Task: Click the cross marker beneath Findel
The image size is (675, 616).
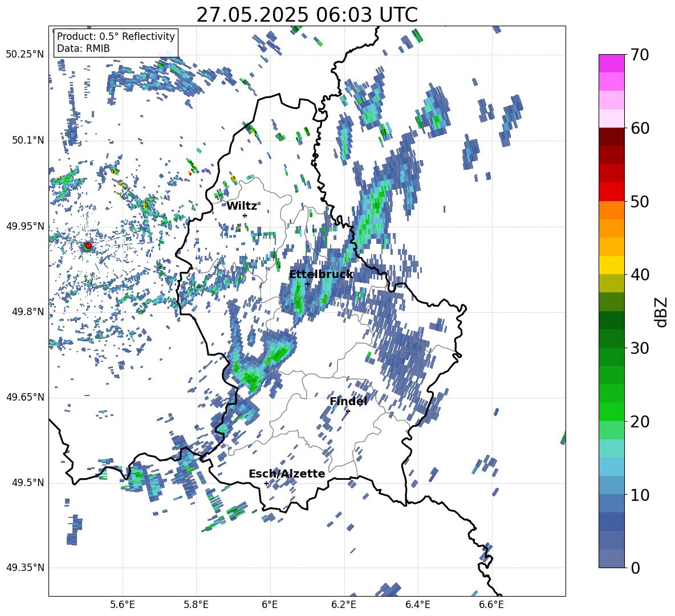Action: point(348,411)
